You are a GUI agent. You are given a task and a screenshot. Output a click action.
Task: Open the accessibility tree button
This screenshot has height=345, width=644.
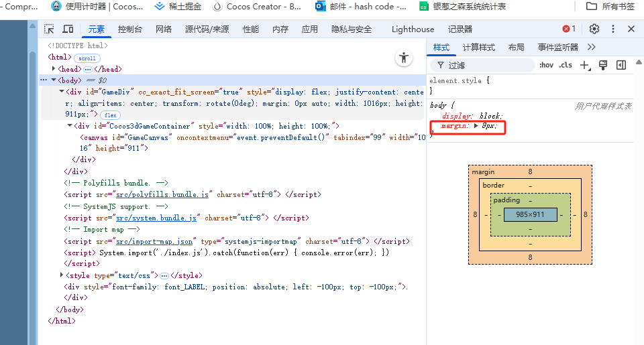[404, 58]
